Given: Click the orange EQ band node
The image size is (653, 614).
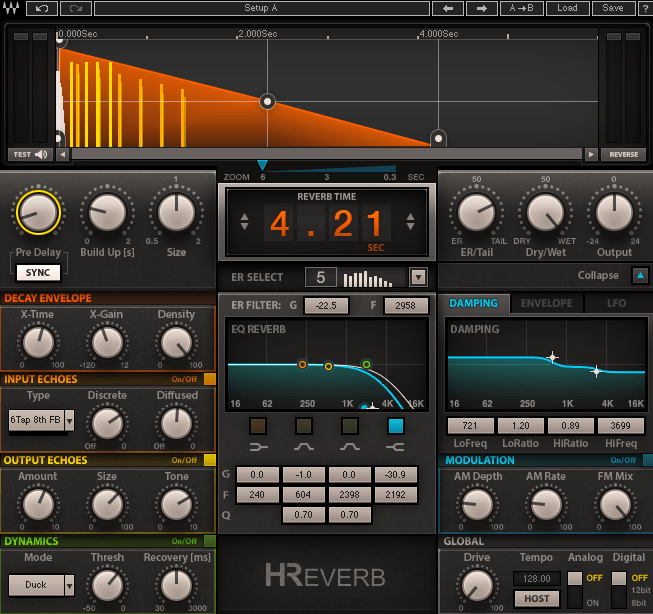Looking at the screenshot, I should (x=302, y=364).
